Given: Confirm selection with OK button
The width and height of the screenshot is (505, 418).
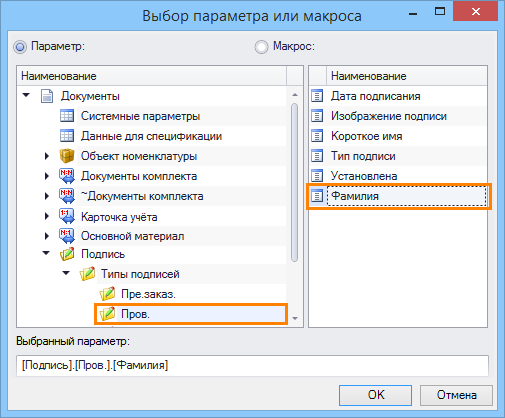Looking at the screenshot, I should (375, 395).
